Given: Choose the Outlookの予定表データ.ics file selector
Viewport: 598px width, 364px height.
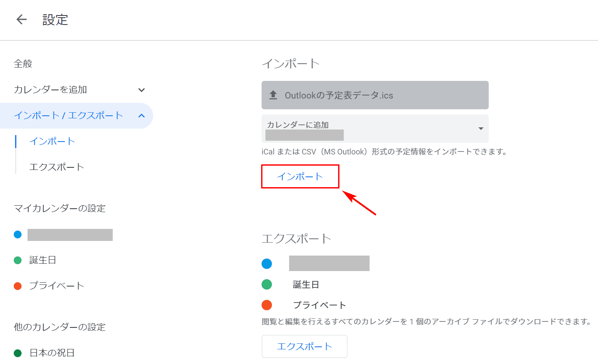Looking at the screenshot, I should click(x=375, y=95).
